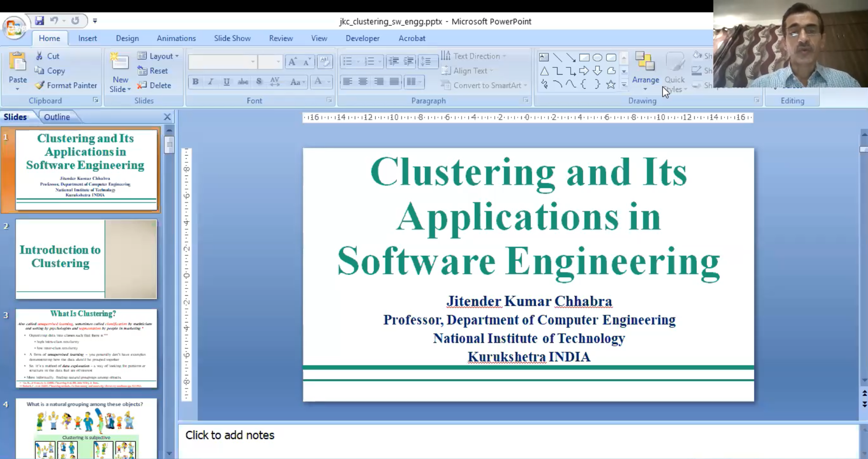The height and width of the screenshot is (459, 868).
Task: Open the Design ribbon tab
Action: pos(127,38)
